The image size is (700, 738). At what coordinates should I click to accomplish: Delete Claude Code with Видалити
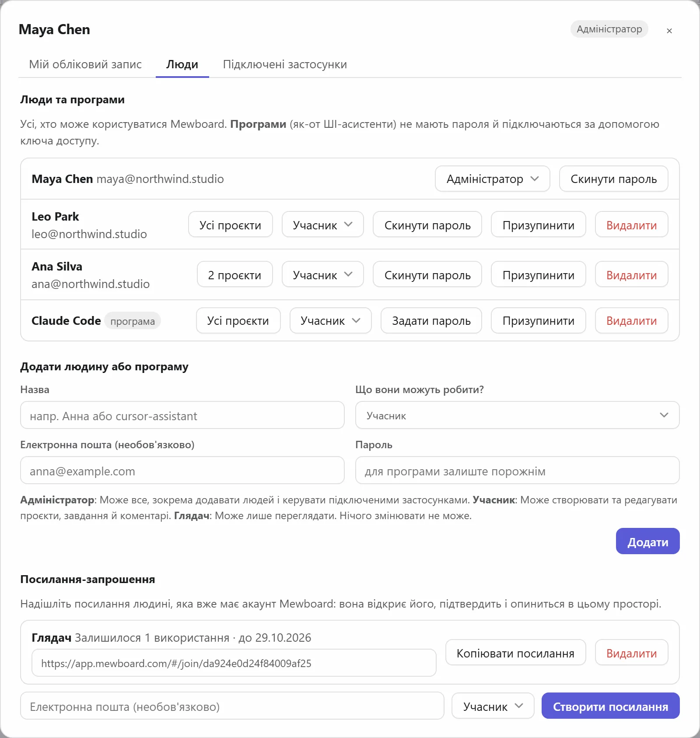[631, 320]
